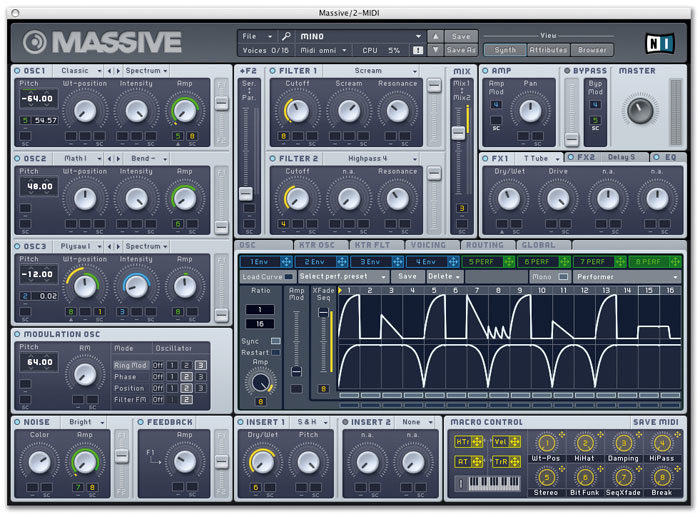Viewport: 700px width, 517px height.
Task: Toggle Filter 1 power button
Action: [x=272, y=71]
